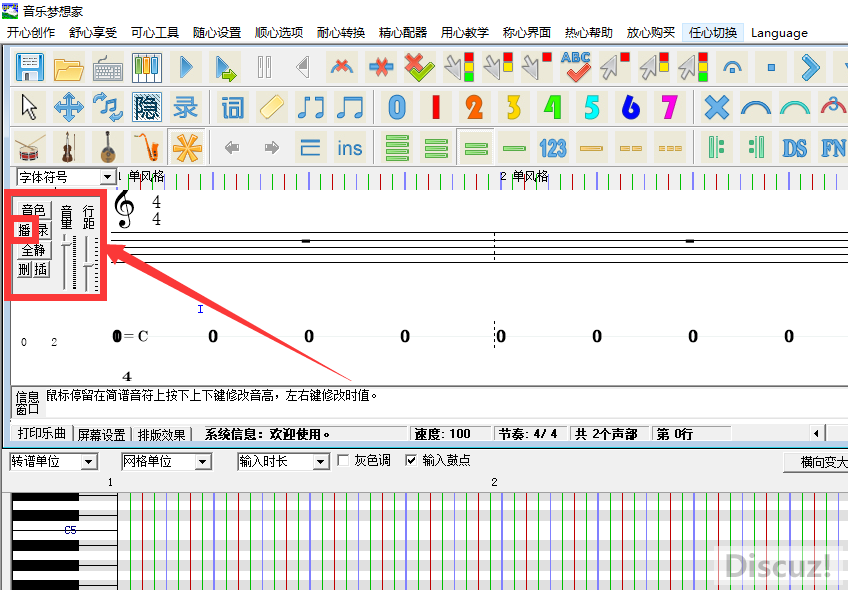Select the saxophone instrument icon

(147, 147)
